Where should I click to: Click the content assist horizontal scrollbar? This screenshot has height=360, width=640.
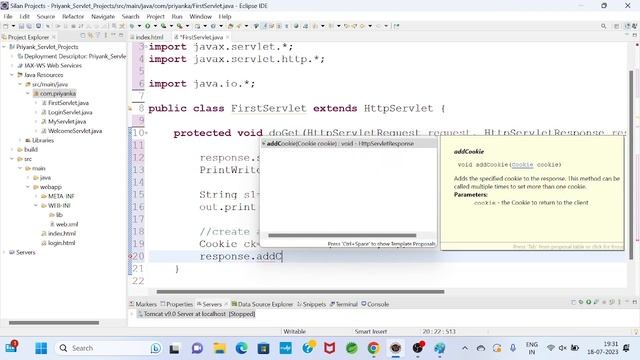(x=342, y=236)
